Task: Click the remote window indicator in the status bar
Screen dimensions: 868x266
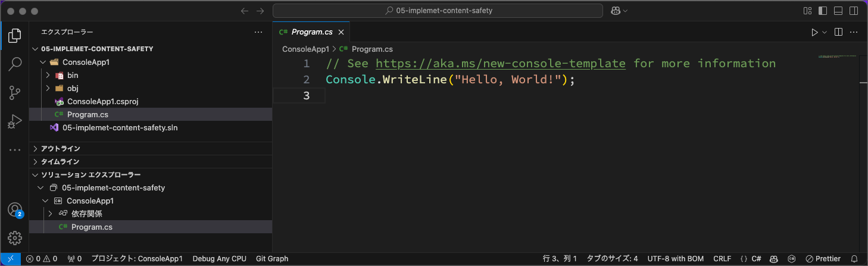Action: [x=10, y=259]
